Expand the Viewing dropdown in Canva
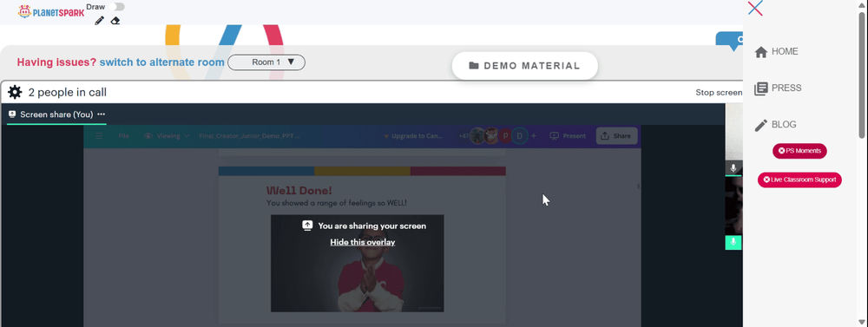This screenshot has width=868, height=327. point(167,136)
